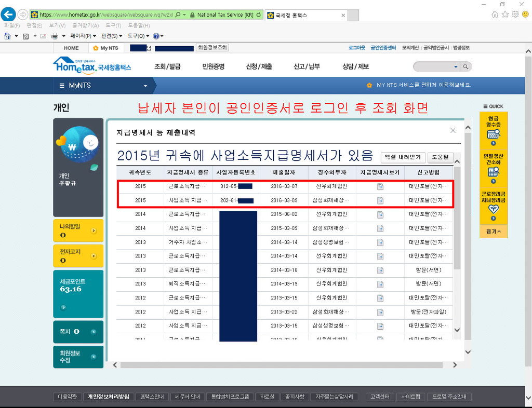Open the 조회/발급 menu
This screenshot has width=532, height=408.
click(x=167, y=66)
